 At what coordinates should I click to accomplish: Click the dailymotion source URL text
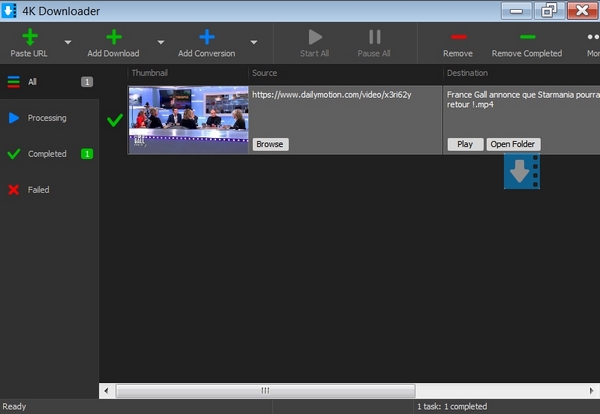click(x=331, y=95)
